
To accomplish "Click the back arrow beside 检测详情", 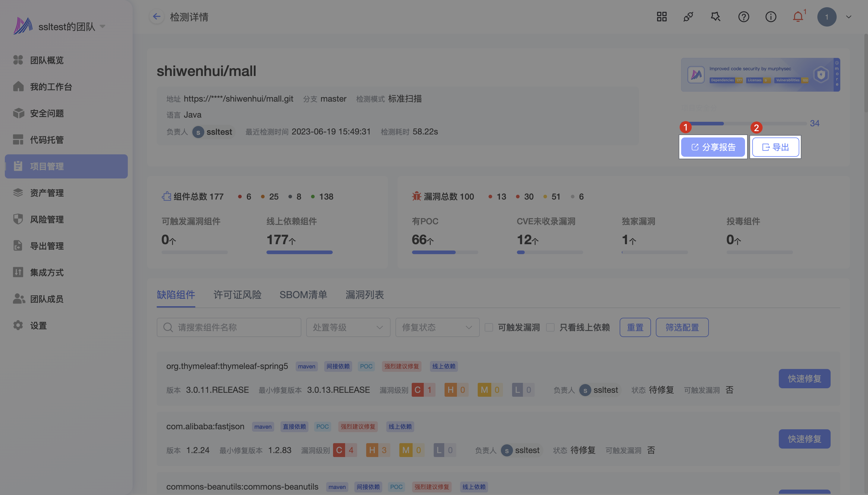I will [156, 17].
